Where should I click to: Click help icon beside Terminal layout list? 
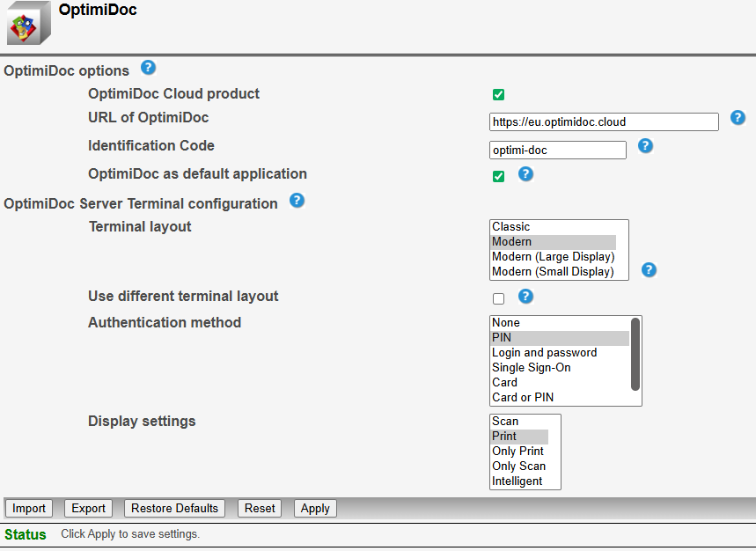pos(649,269)
